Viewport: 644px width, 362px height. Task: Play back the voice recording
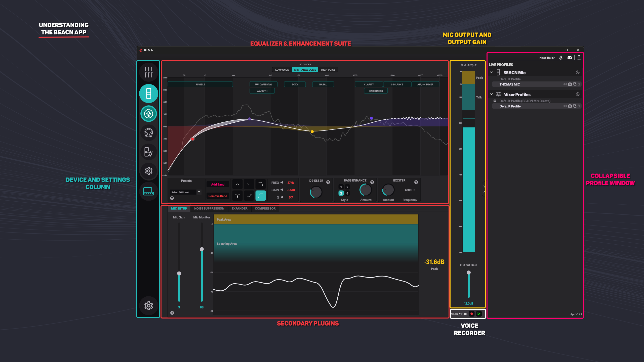click(479, 314)
